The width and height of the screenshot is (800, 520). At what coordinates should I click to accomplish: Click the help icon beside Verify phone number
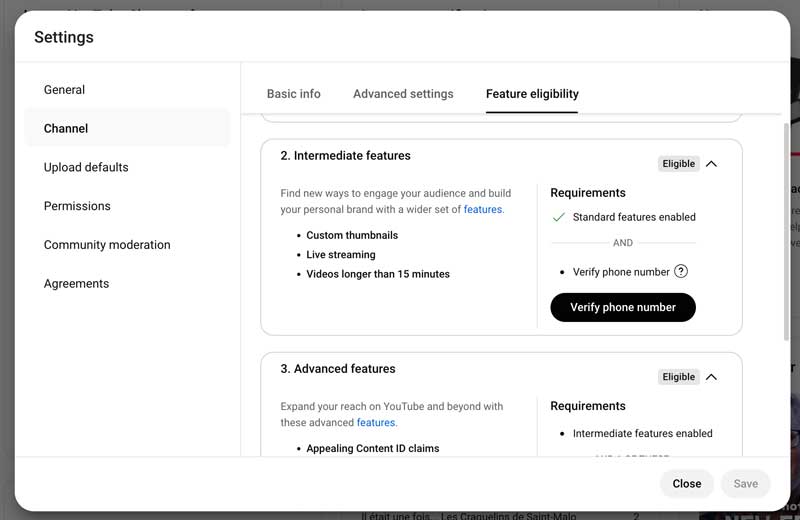[681, 271]
